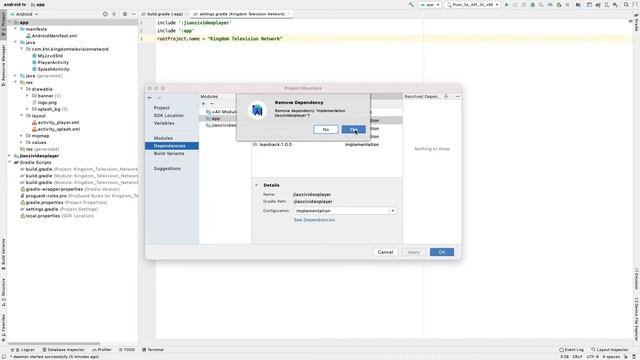Switch to build.gradle (:app) editor tab
The image size is (640, 360).
pyautogui.click(x=164, y=14)
